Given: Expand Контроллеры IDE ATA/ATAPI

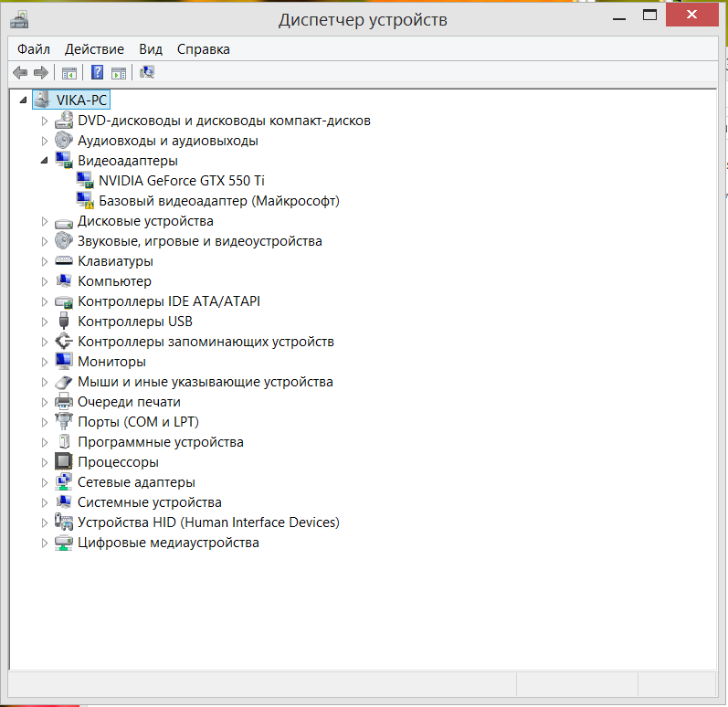Looking at the screenshot, I should click(44, 301).
